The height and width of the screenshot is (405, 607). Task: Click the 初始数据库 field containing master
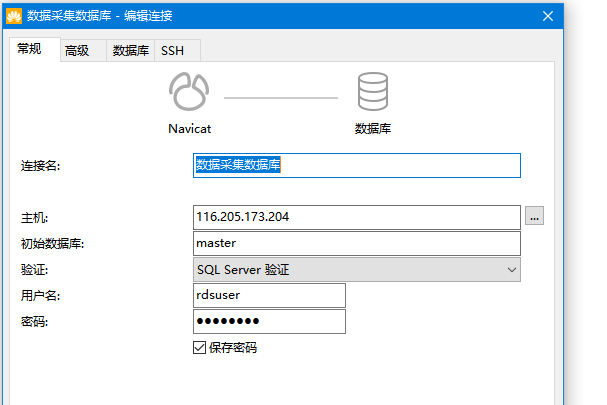tap(357, 243)
